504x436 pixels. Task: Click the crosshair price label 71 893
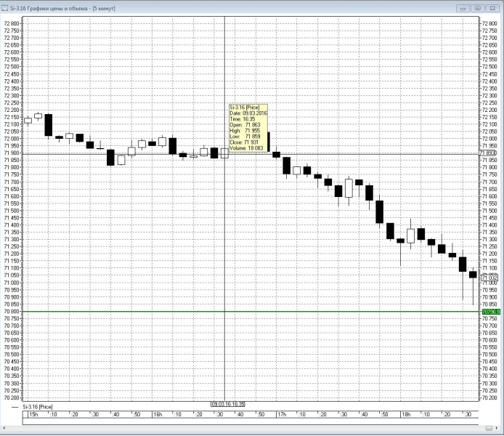pyautogui.click(x=487, y=153)
